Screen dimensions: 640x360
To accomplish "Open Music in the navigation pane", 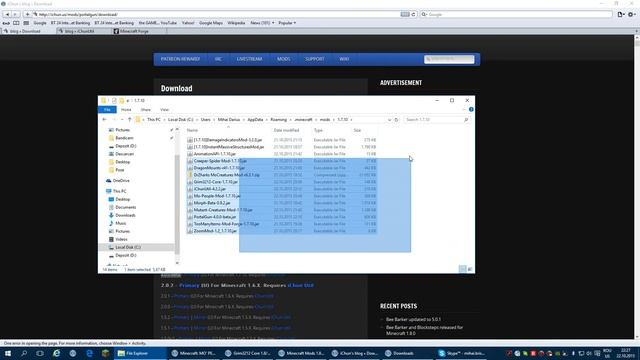I will [120, 223].
